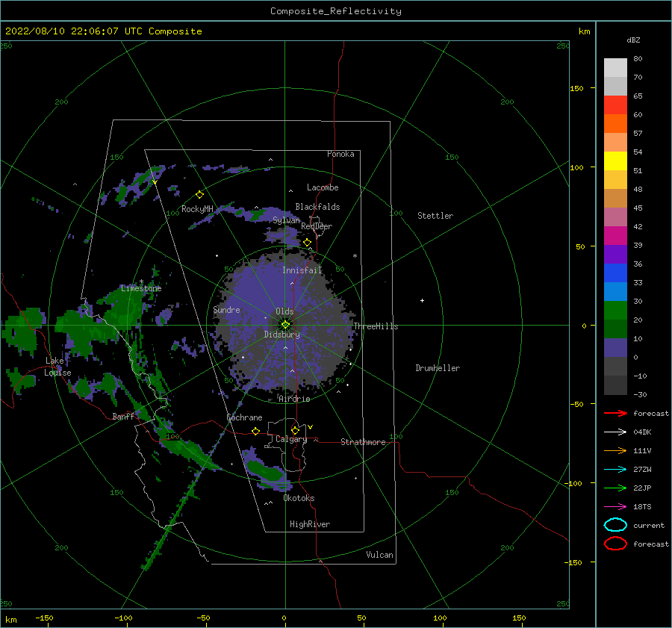This screenshot has width=672, height=628.
Task: Click the HighRiver label
Action: pyautogui.click(x=310, y=524)
